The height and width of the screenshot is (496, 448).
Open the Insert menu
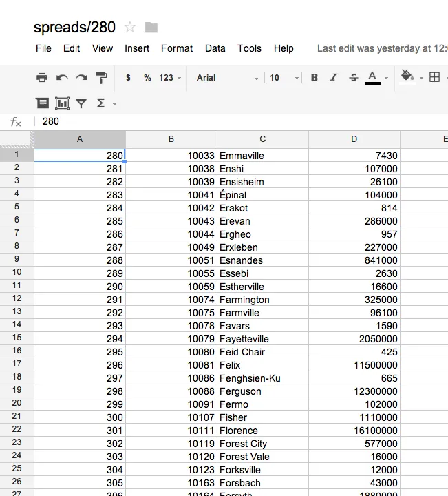(x=137, y=48)
